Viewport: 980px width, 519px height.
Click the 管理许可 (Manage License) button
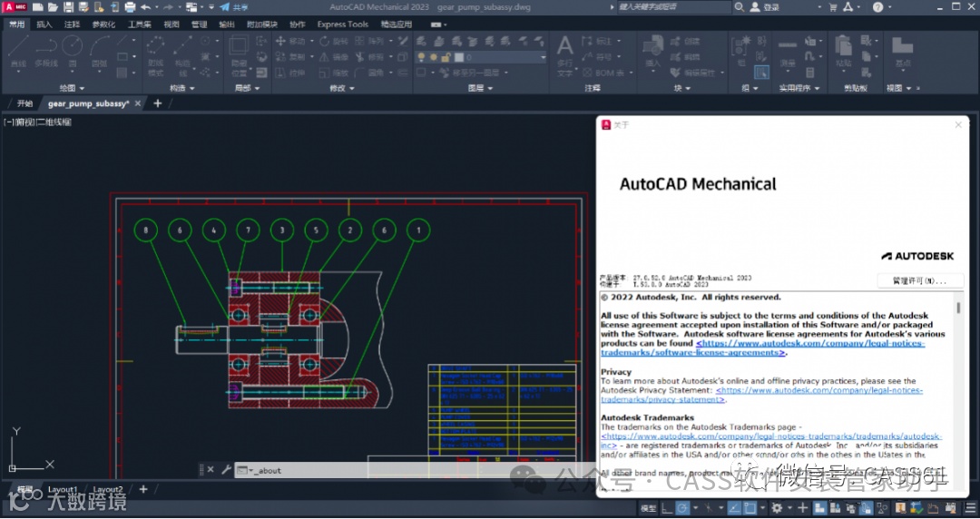[x=919, y=280]
